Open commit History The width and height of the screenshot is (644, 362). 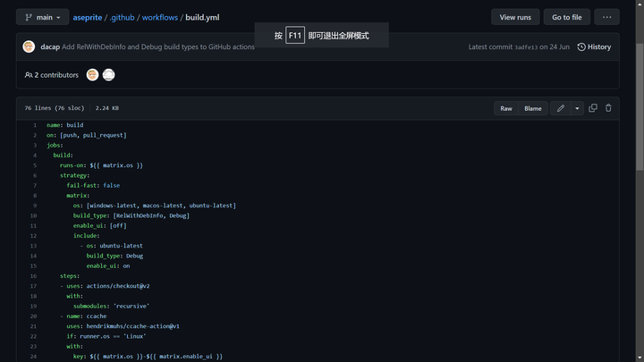[x=594, y=46]
